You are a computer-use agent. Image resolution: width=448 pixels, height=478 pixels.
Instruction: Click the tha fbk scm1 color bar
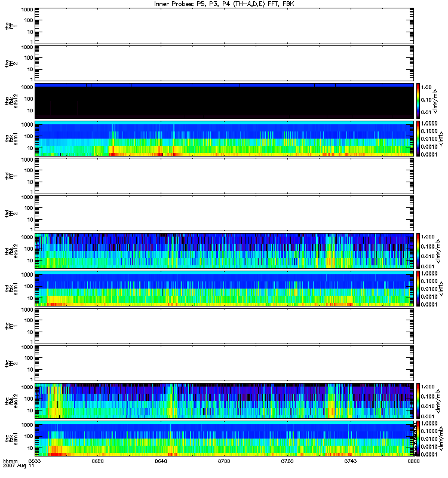(x=418, y=139)
